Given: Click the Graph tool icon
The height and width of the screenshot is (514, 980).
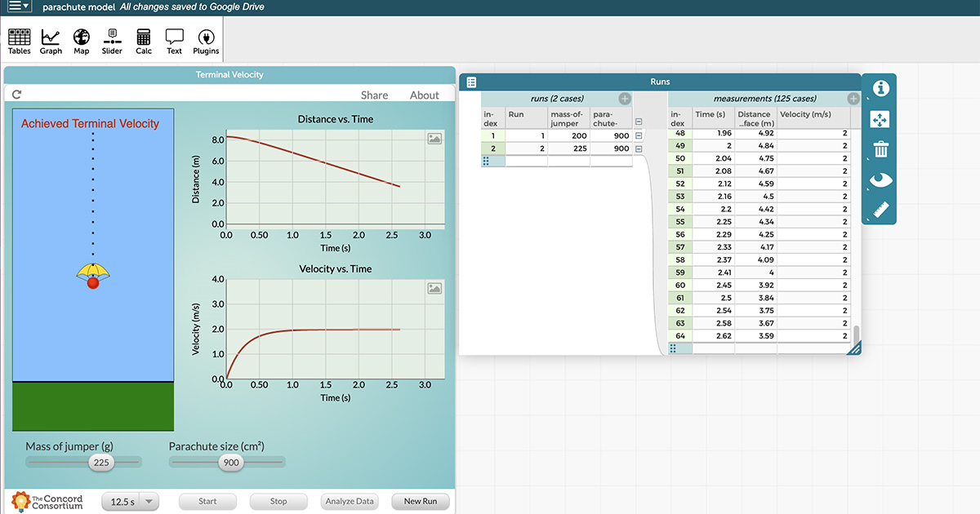Looking at the screenshot, I should [x=51, y=41].
